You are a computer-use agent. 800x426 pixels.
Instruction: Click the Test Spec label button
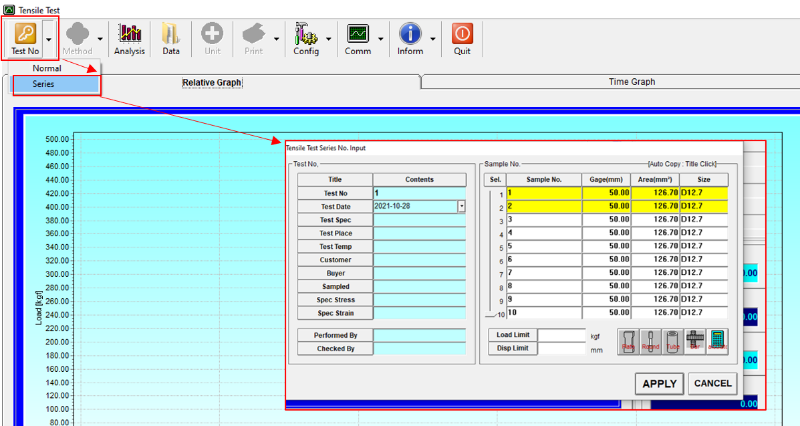click(335, 220)
